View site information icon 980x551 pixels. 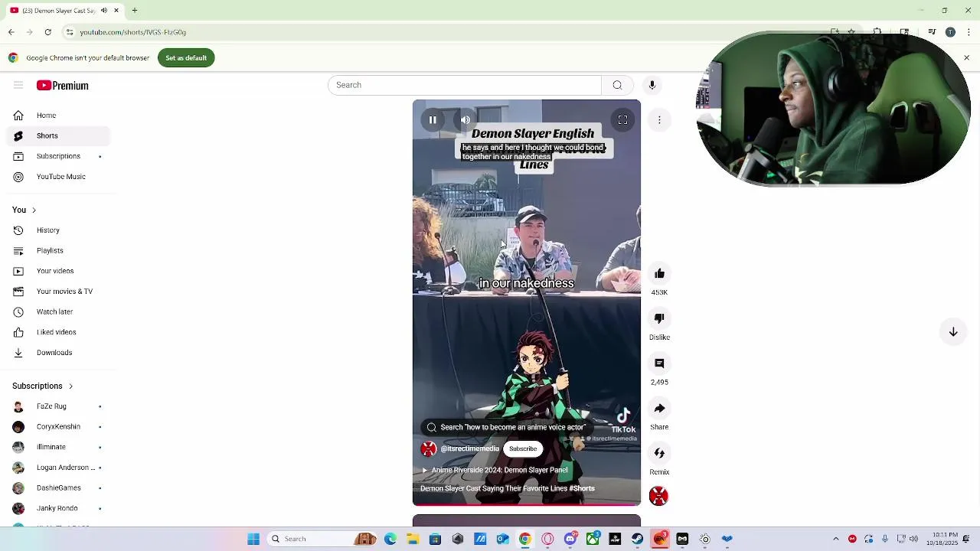pyautogui.click(x=70, y=32)
